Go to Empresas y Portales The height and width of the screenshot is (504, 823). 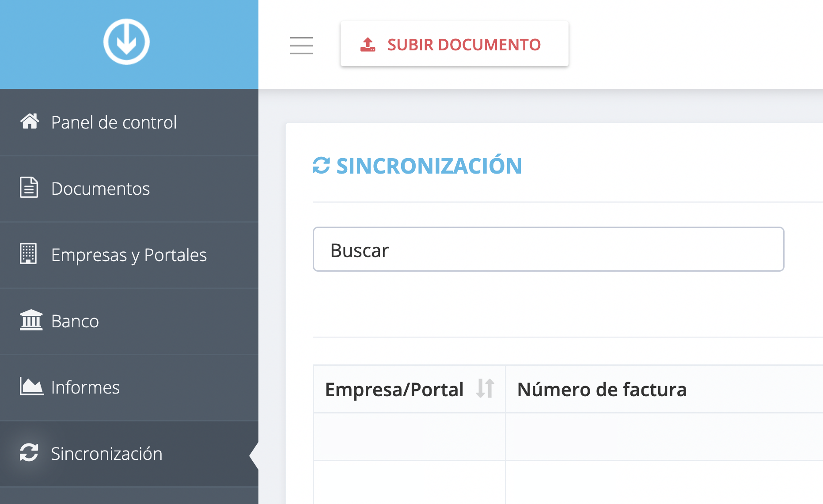pos(129,255)
